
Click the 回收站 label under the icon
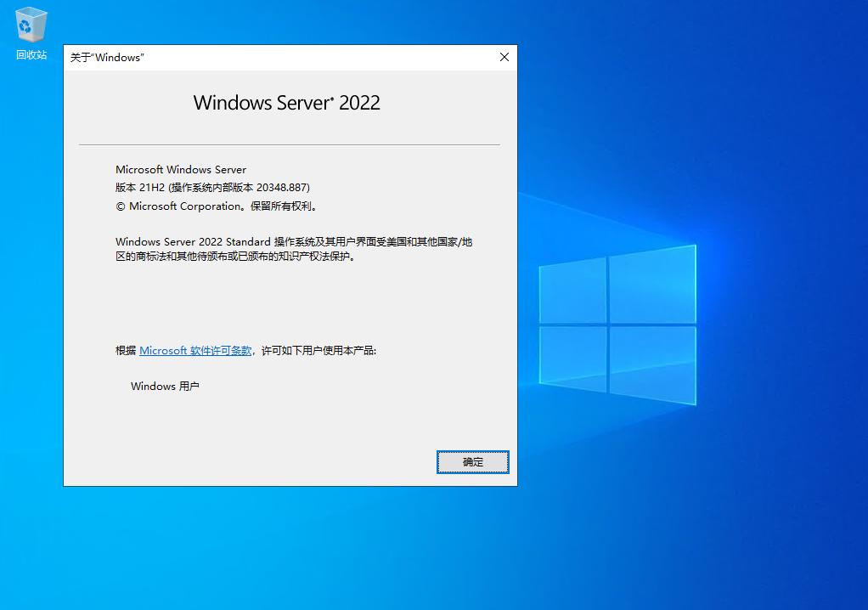(x=30, y=54)
